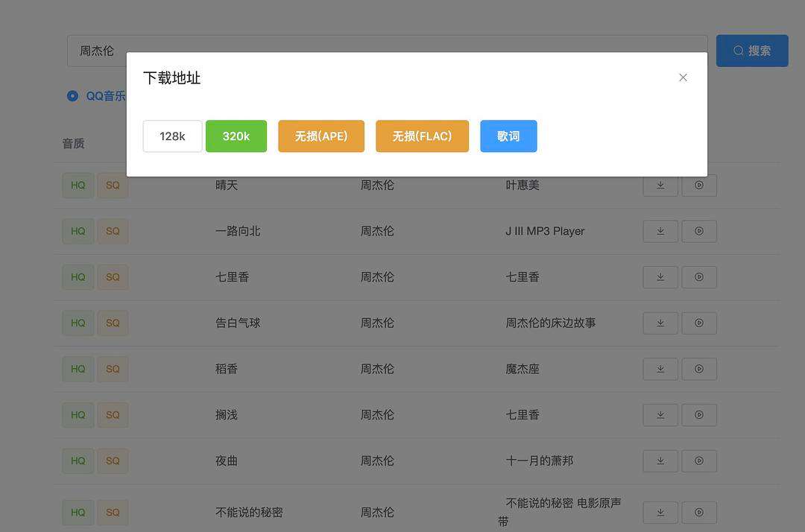Download the 128k version
The image size is (805, 532).
coord(172,136)
